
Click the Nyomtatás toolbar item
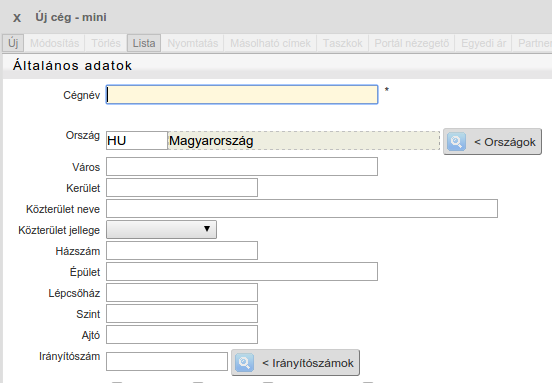click(193, 43)
